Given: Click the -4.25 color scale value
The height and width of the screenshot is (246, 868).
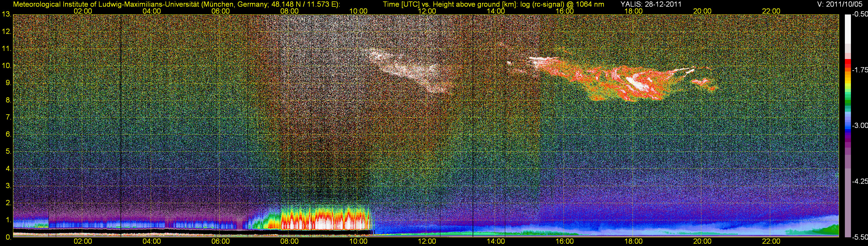Looking at the screenshot, I should coord(860,181).
